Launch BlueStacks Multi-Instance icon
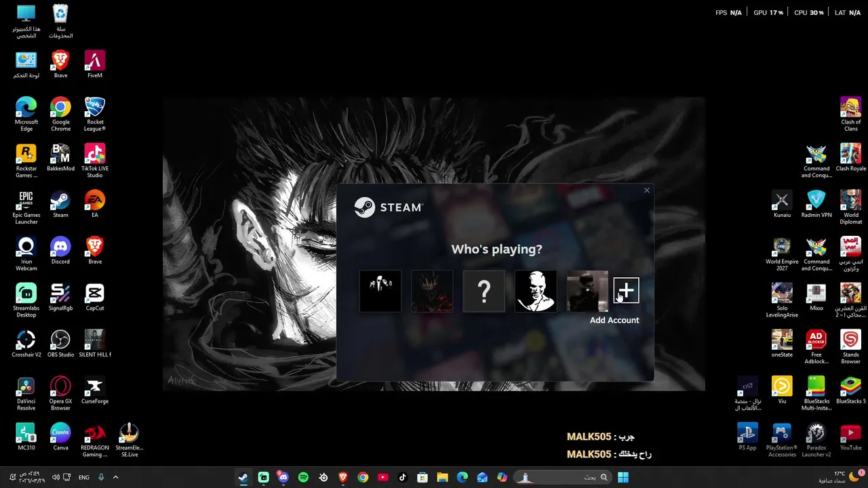This screenshot has width=868, height=488. 816,393
